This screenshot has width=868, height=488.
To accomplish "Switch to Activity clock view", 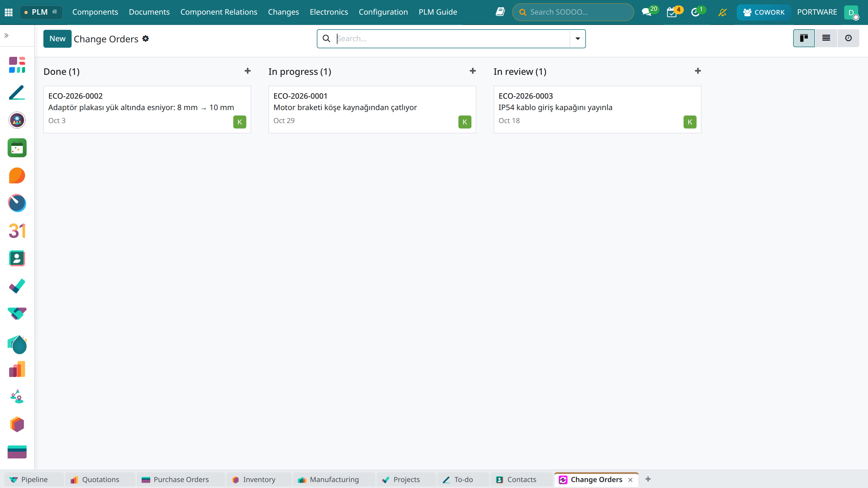I will (848, 38).
